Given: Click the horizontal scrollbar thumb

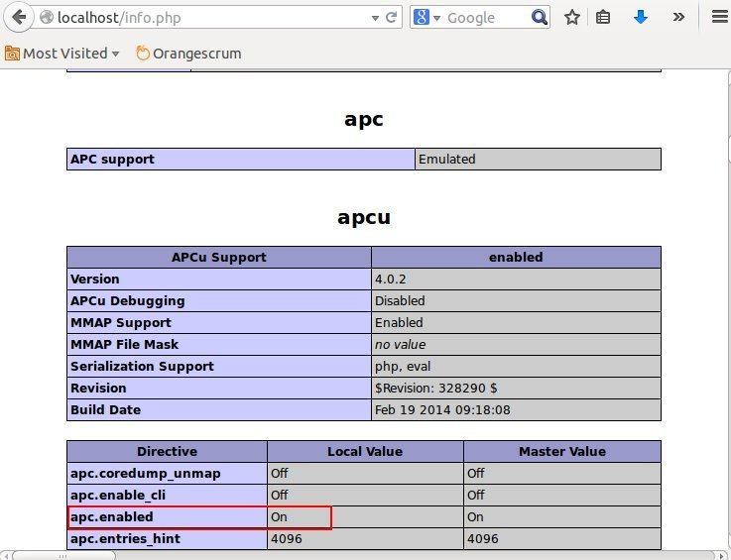Looking at the screenshot, I should point(63,556).
